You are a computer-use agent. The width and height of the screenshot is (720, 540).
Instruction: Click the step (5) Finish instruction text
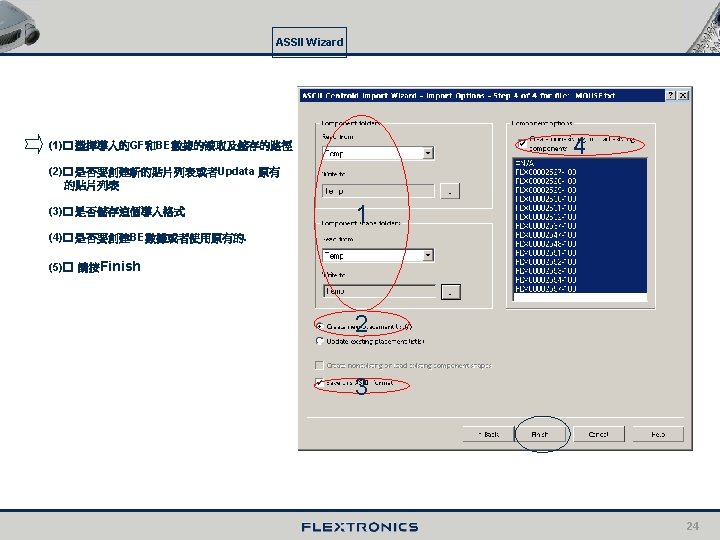pyautogui.click(x=95, y=266)
